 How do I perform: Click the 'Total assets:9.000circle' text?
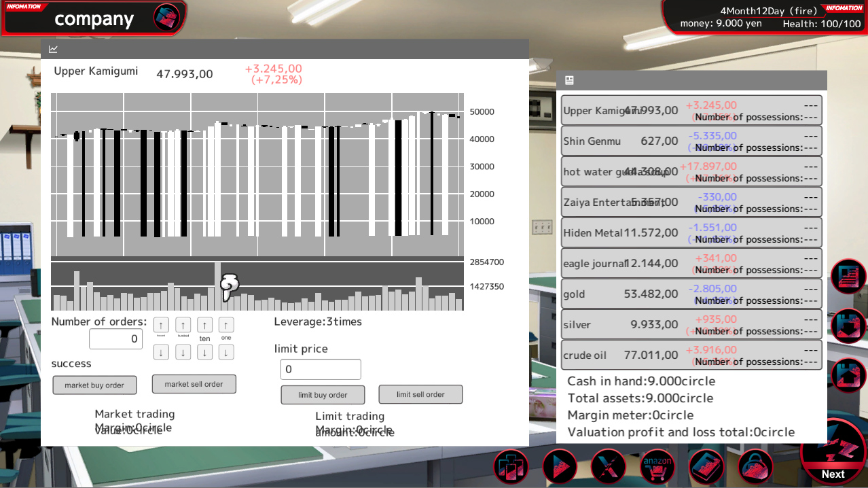640,398
